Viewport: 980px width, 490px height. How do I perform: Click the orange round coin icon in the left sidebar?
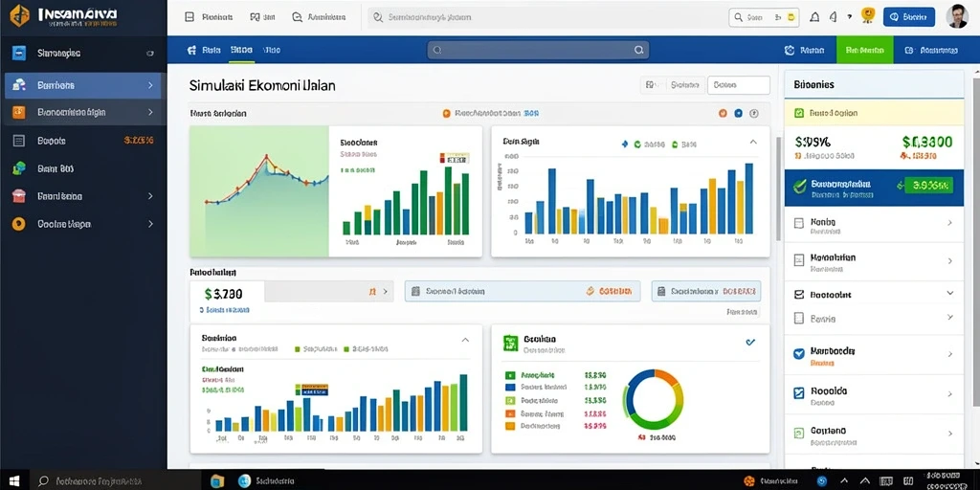point(19,224)
